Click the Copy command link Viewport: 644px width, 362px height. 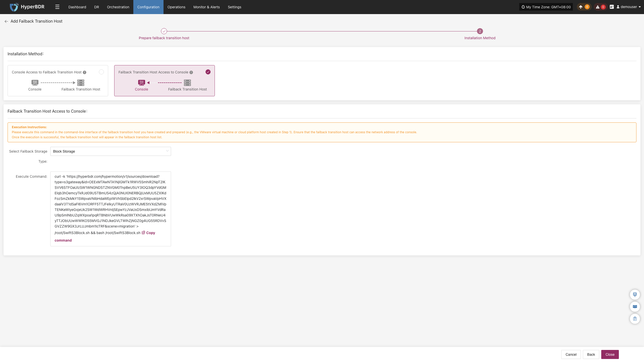tap(150, 233)
